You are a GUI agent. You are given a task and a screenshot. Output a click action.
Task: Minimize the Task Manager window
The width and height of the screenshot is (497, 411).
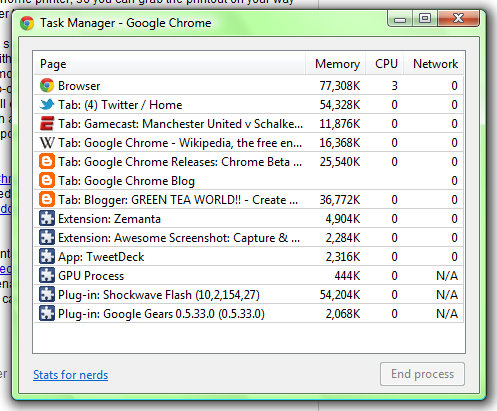click(x=400, y=18)
